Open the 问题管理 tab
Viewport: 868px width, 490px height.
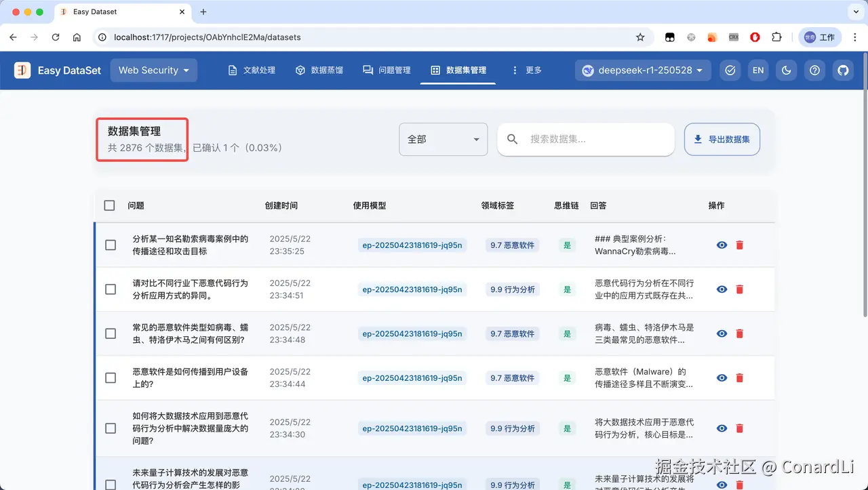(387, 70)
